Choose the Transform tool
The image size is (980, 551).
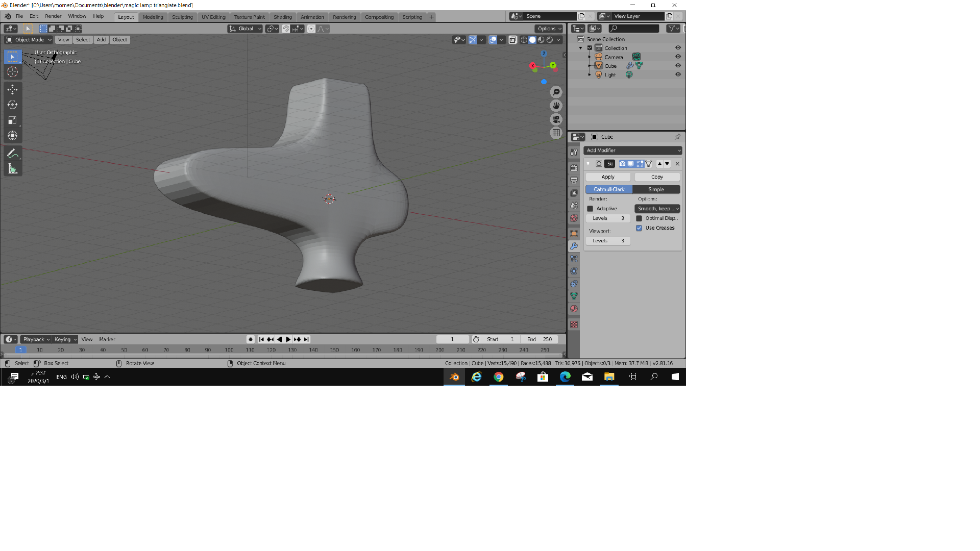click(x=13, y=135)
